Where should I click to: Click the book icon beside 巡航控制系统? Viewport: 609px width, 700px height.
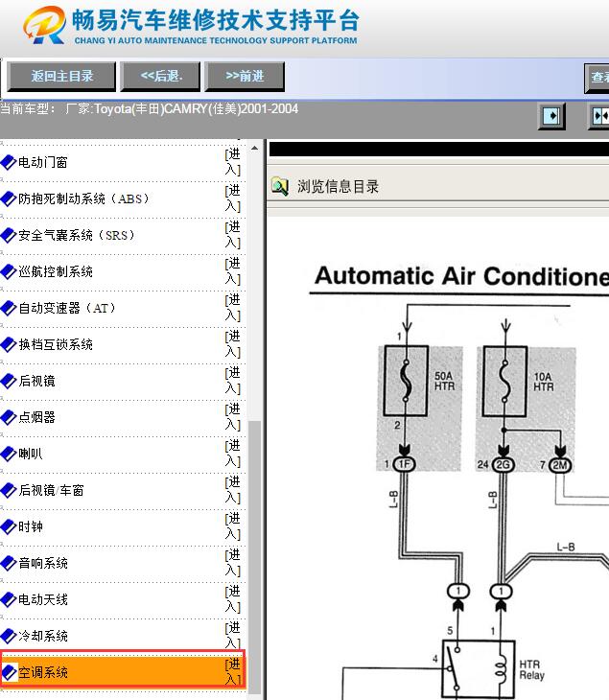[x=9, y=271]
